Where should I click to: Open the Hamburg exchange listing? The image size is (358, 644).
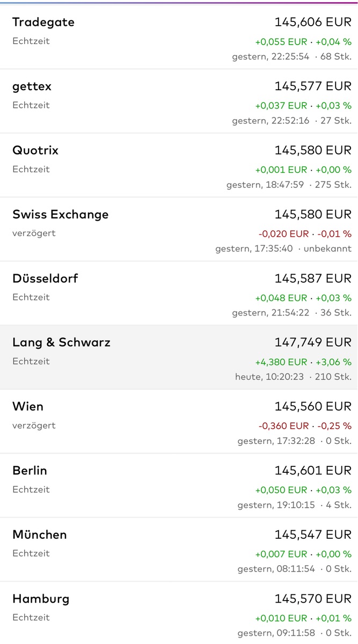click(41, 598)
